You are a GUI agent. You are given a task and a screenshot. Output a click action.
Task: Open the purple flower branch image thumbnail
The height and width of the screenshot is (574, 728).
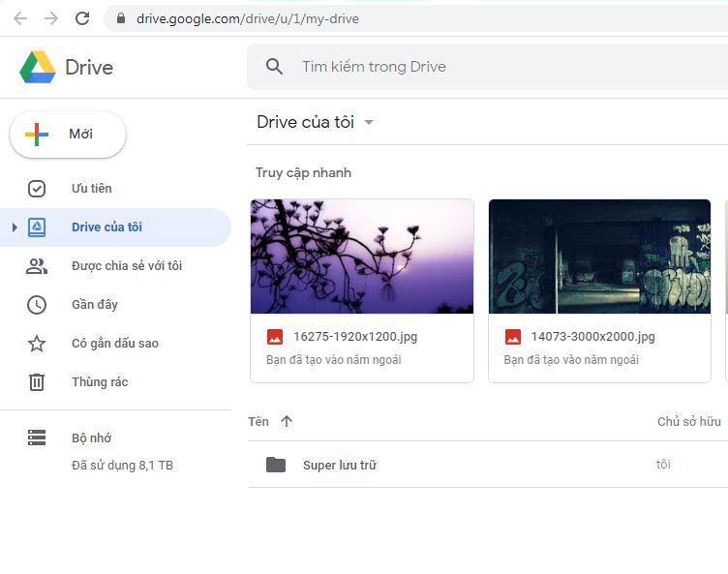[362, 257]
